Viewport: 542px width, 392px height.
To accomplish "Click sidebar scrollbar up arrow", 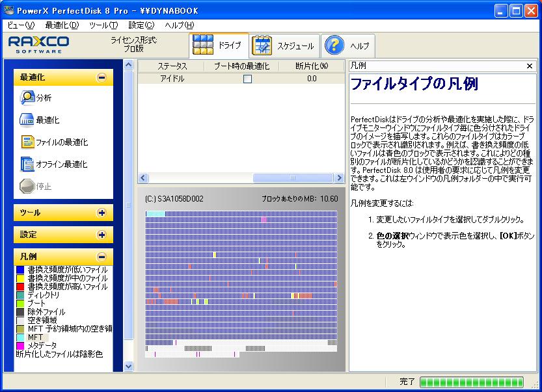I will point(129,64).
